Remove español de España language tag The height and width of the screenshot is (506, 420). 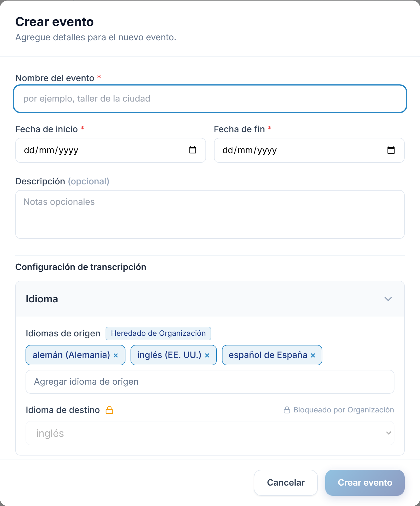click(313, 355)
